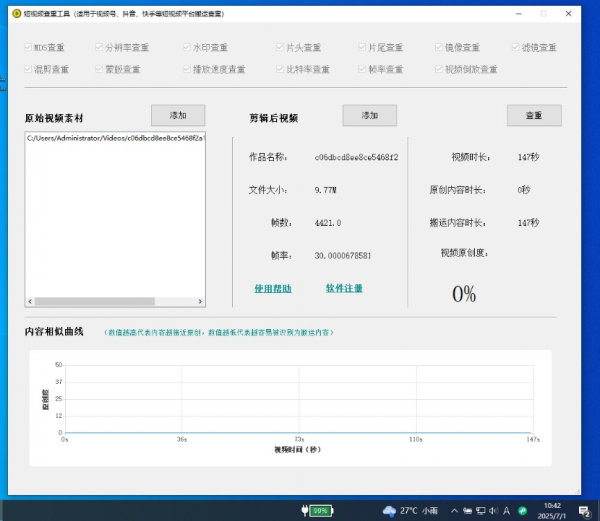Select the C:/Users/Administrator/Videos file path entry
The width and height of the screenshot is (600, 521).
[115, 138]
